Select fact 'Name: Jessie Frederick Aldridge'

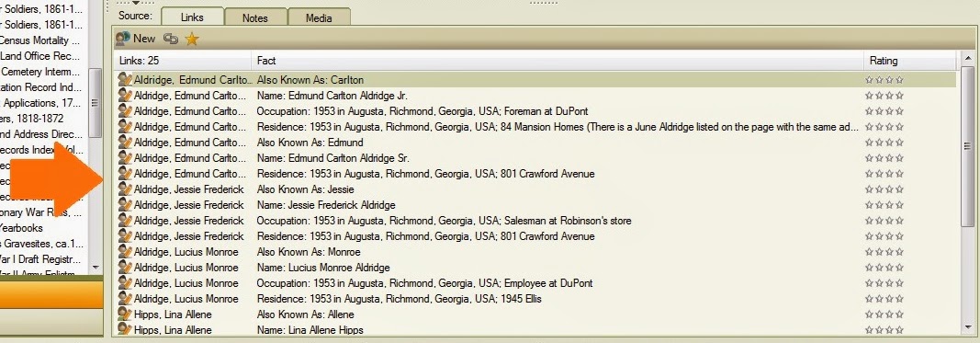(x=326, y=205)
